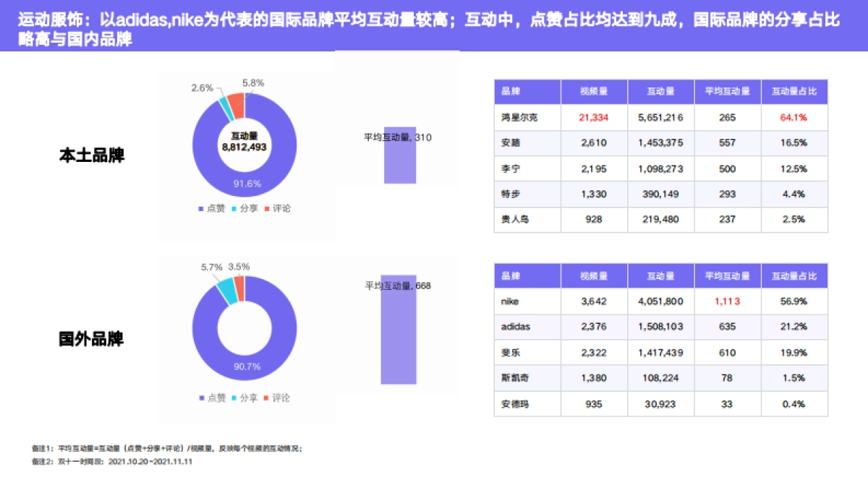This screenshot has height=488, width=868.
Task: Click the red 1,113 value in the nike row
Action: click(x=726, y=301)
